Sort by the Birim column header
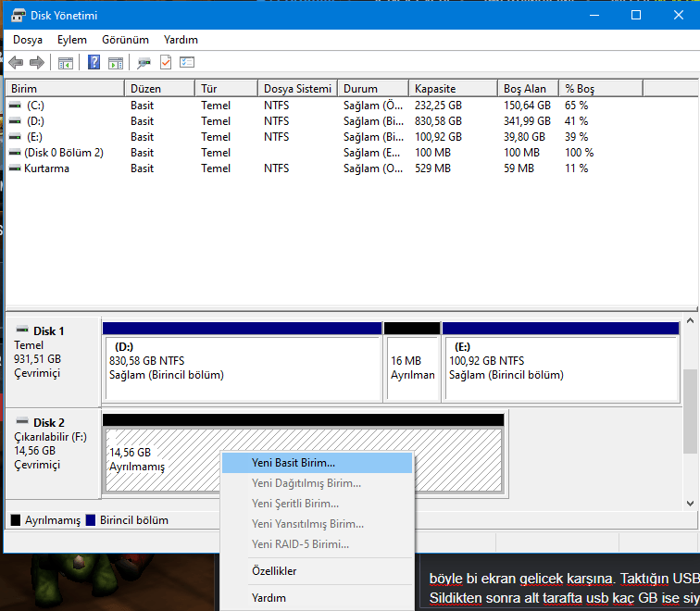 click(x=65, y=88)
